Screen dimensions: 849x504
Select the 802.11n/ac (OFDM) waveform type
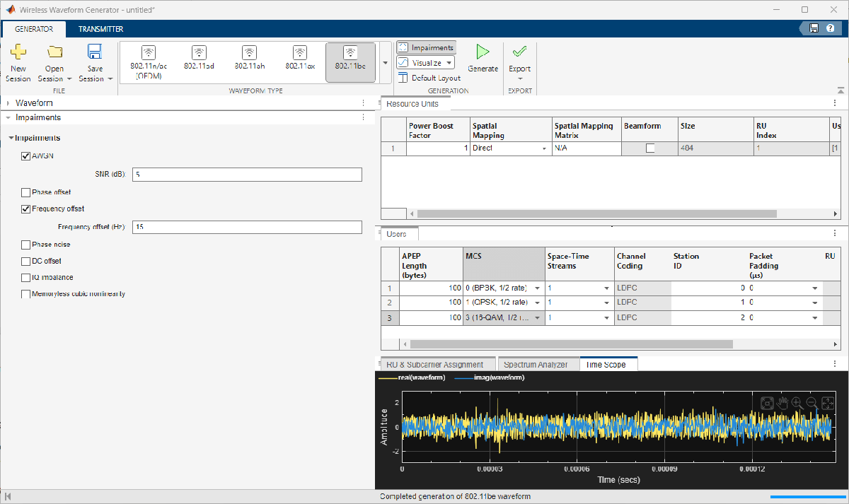tap(148, 60)
